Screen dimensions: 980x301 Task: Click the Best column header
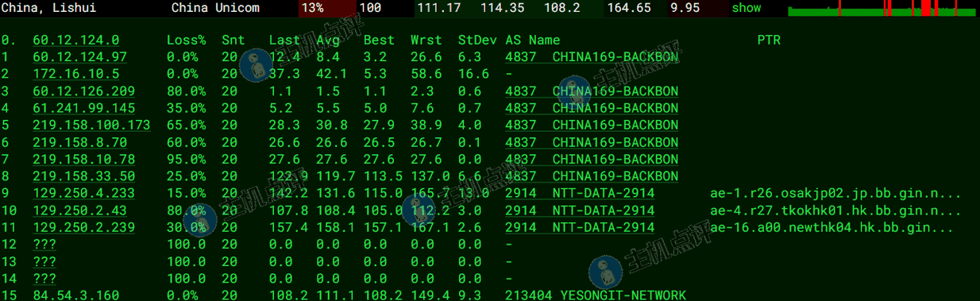(x=380, y=40)
